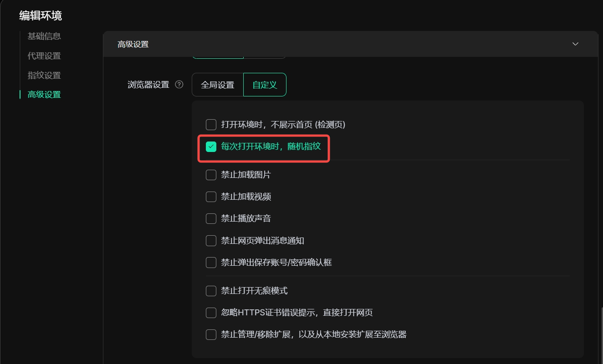The image size is (603, 364).
Task: Enable 禁止网页弹出消息通知 checkbox
Action: (x=211, y=241)
